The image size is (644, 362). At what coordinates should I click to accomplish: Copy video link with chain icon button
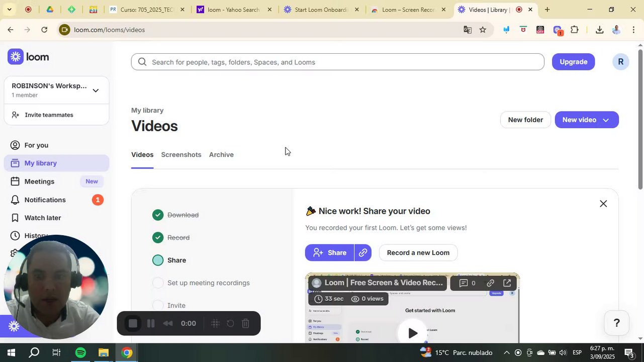(x=363, y=252)
